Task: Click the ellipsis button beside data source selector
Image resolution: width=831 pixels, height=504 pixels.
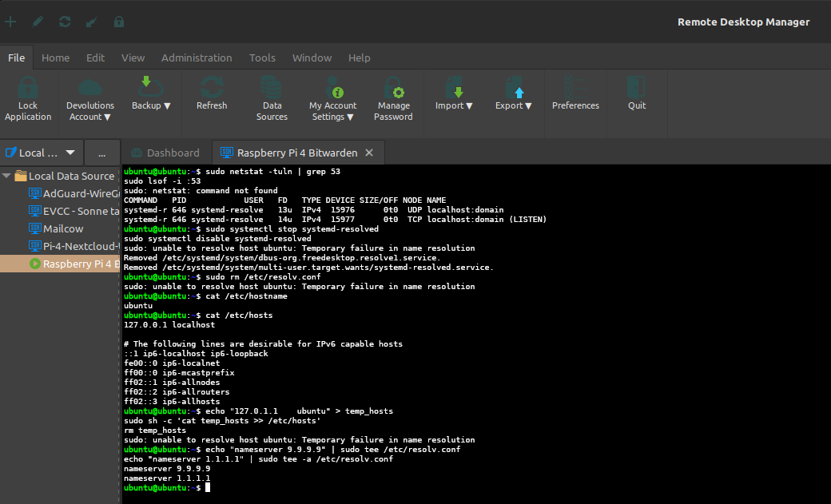Action: [x=101, y=153]
